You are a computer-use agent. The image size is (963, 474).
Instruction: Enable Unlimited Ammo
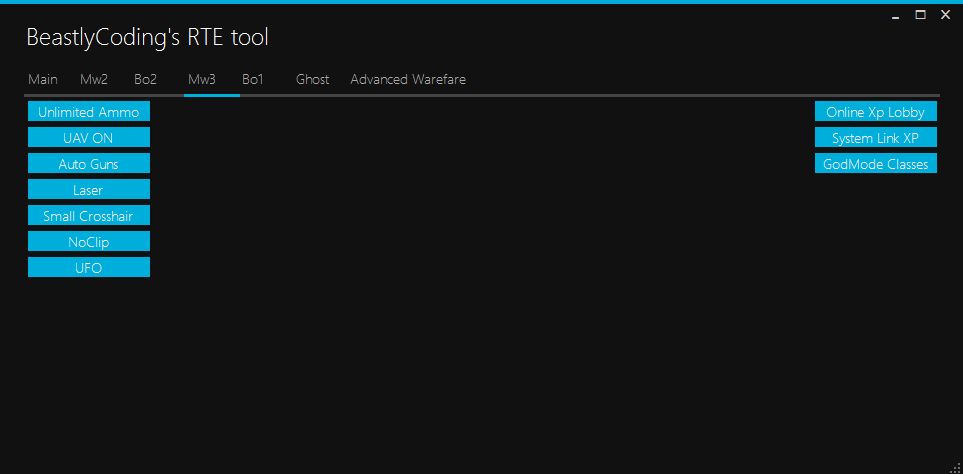[89, 112]
